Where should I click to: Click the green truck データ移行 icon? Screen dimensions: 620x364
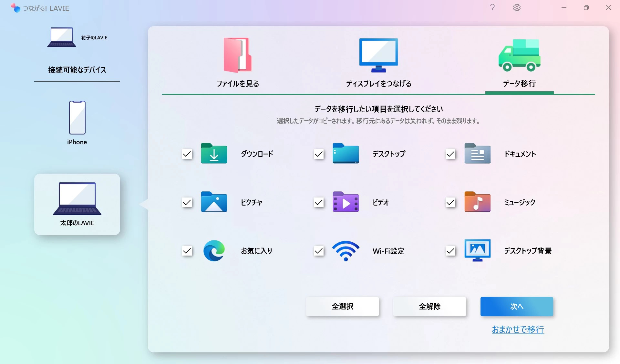(x=519, y=55)
